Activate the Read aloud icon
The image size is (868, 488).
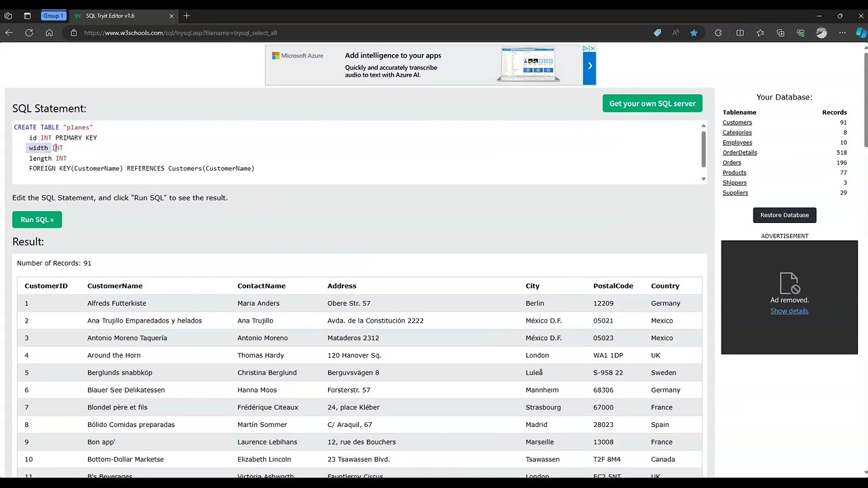point(675,33)
